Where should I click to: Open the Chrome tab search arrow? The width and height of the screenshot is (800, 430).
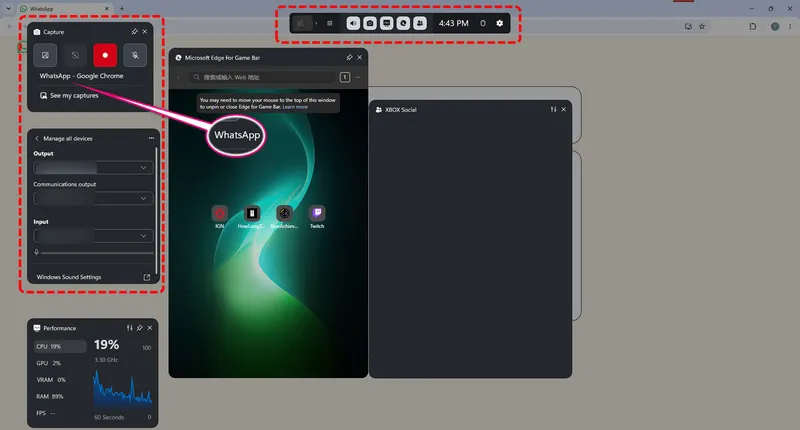pyautogui.click(x=9, y=8)
